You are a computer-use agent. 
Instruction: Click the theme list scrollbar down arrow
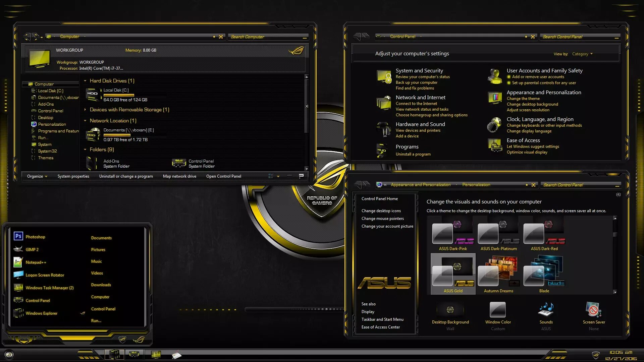[615, 292]
